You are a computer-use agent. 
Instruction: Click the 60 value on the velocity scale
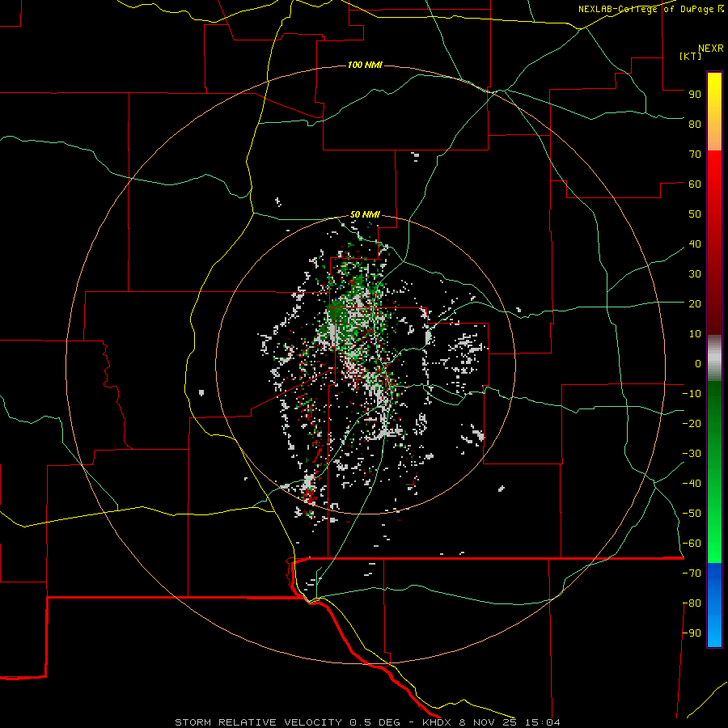tap(695, 184)
